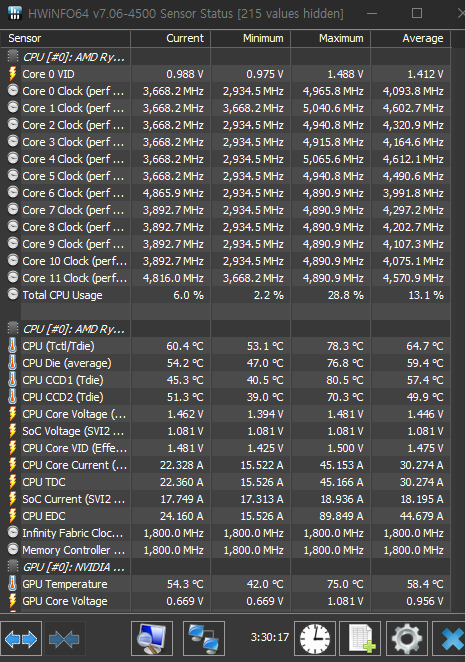This screenshot has width=465, height=662.
Task: Select the Core 4 Clock row label
Action: tap(73, 159)
